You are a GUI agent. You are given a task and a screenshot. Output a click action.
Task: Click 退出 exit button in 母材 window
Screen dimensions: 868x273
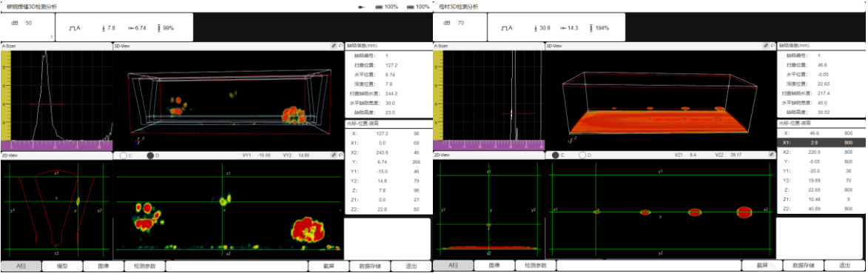click(x=845, y=266)
